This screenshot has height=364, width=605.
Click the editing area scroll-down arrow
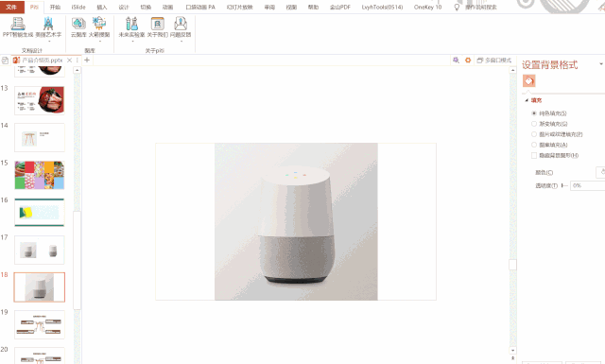coord(512,351)
